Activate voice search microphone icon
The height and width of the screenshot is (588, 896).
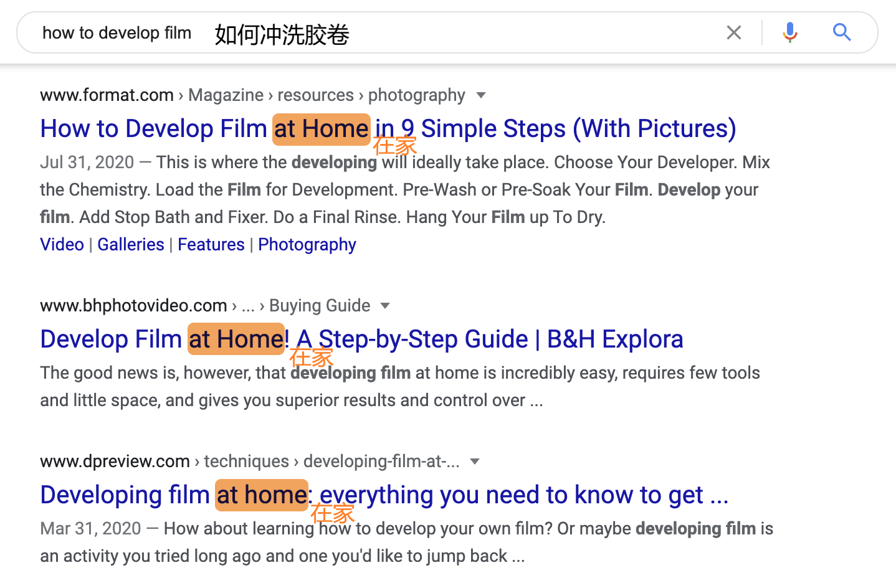[789, 32]
